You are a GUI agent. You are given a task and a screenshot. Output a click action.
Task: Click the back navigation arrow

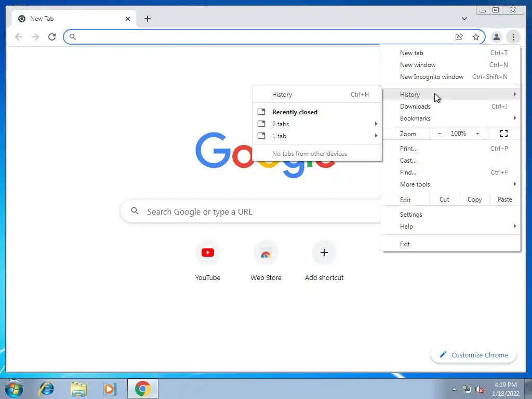point(19,37)
